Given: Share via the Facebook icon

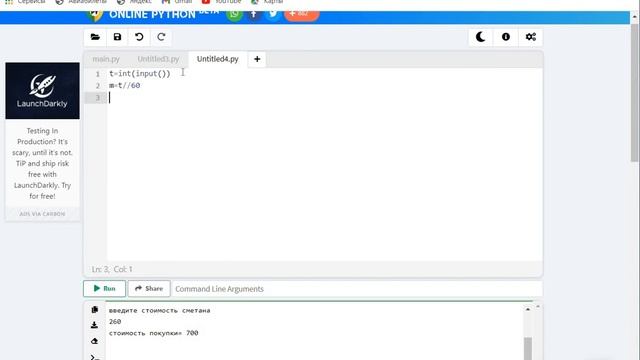Looking at the screenshot, I should [x=253, y=14].
